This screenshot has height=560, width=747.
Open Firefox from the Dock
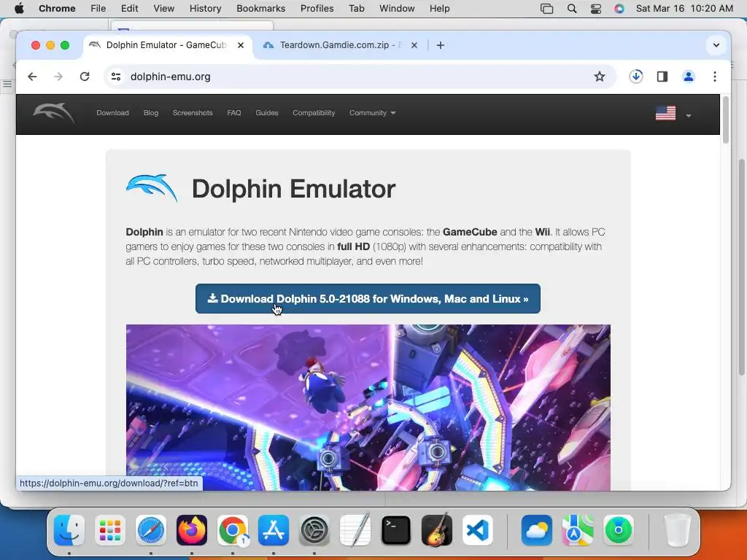[192, 530]
